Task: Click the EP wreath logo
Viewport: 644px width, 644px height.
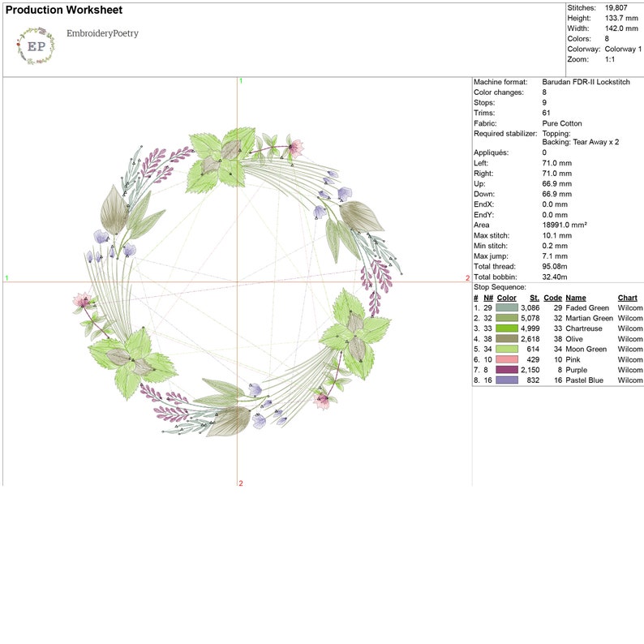Action: 36,46
